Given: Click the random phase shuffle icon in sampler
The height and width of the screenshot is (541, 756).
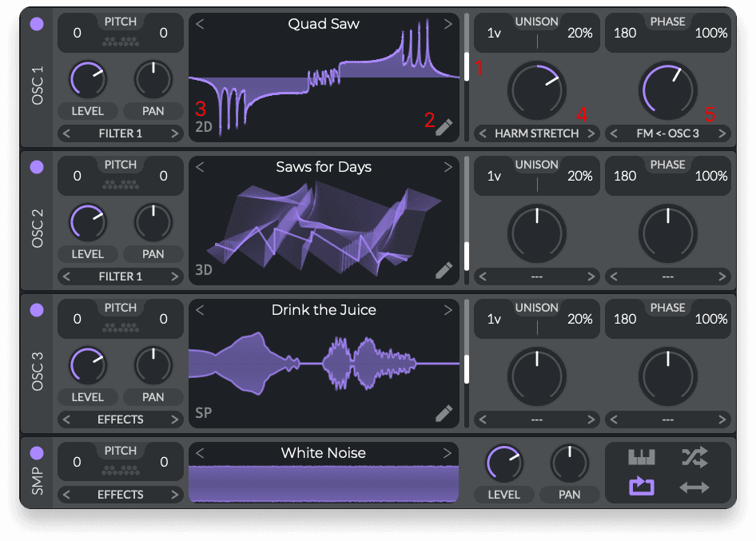Looking at the screenshot, I should (695, 457).
